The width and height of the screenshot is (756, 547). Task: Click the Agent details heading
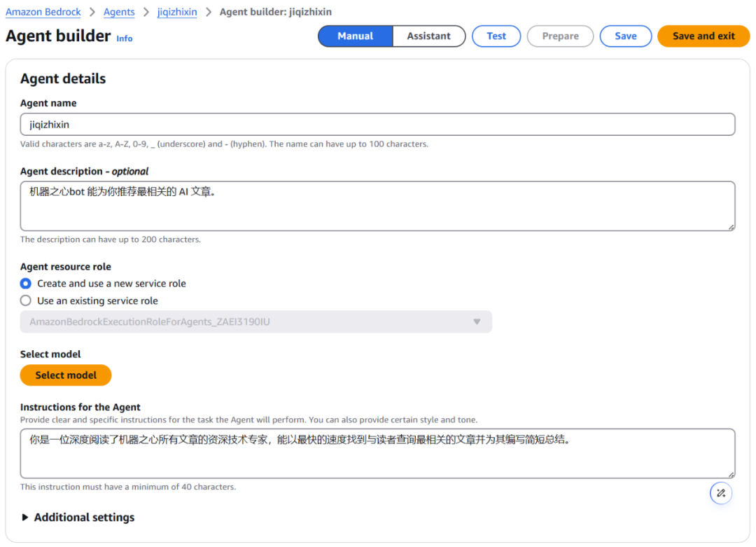click(x=63, y=78)
